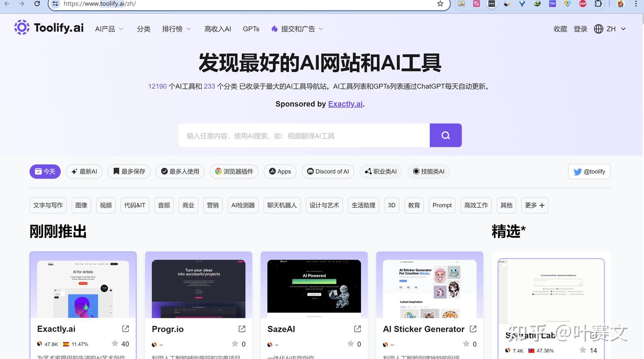This screenshot has width=644, height=359.
Task: Select the Discord of AI tab
Action: [328, 171]
